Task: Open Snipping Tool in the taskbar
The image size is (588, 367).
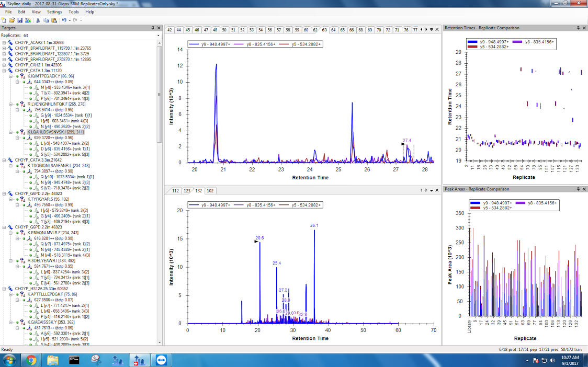Action: click(x=96, y=360)
